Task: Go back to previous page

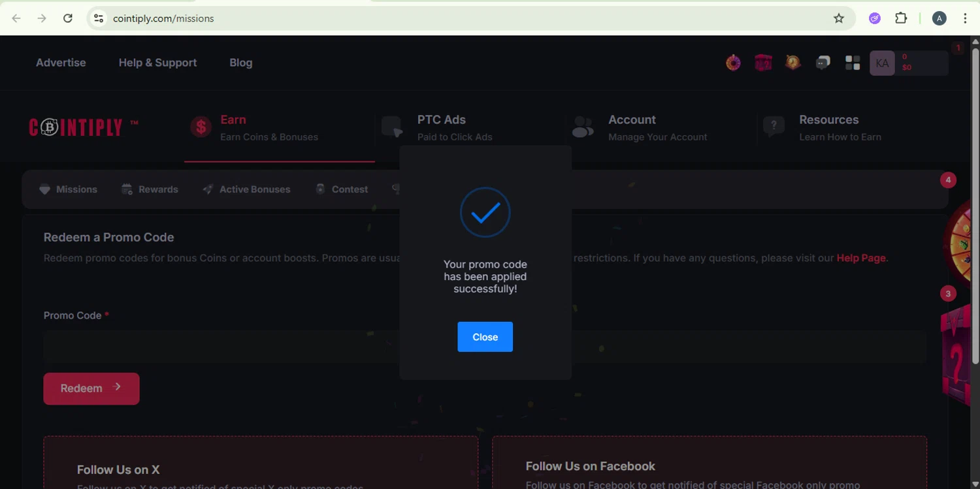Action: [x=16, y=18]
